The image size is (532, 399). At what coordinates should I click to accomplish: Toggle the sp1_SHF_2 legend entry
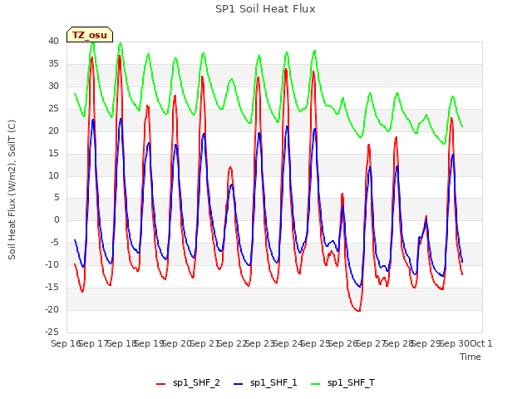[188, 383]
